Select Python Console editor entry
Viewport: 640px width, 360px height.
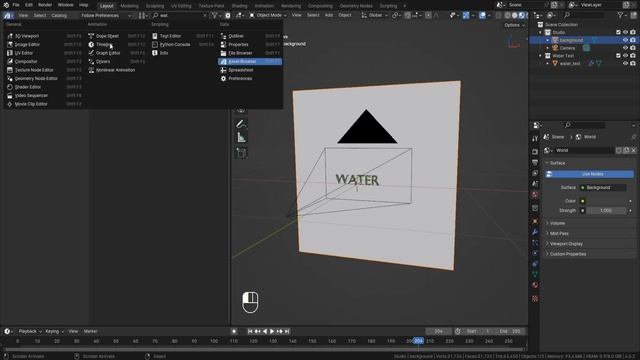[x=182, y=44]
